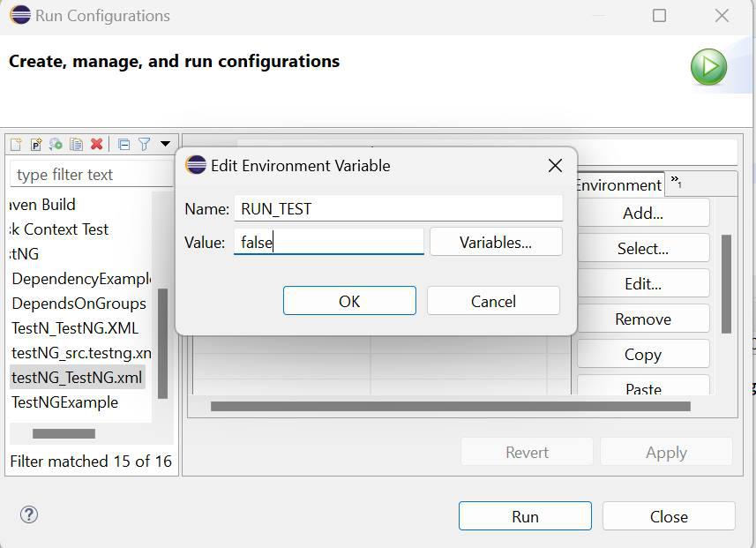Click the red Delete configuration icon
The image size is (756, 548).
click(97, 145)
